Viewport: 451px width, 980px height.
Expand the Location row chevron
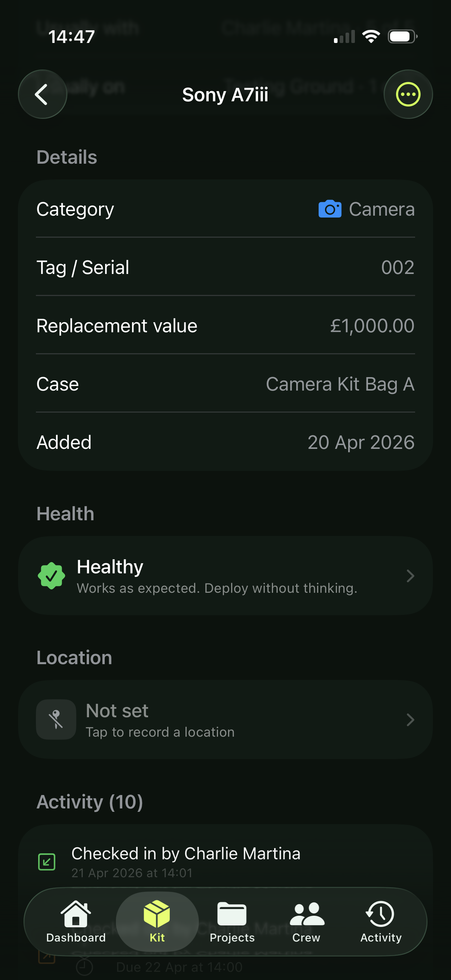(x=410, y=719)
